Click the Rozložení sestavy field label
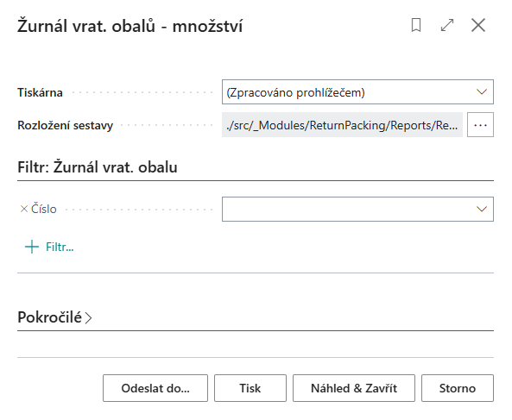The width and height of the screenshot is (512, 420). point(65,126)
